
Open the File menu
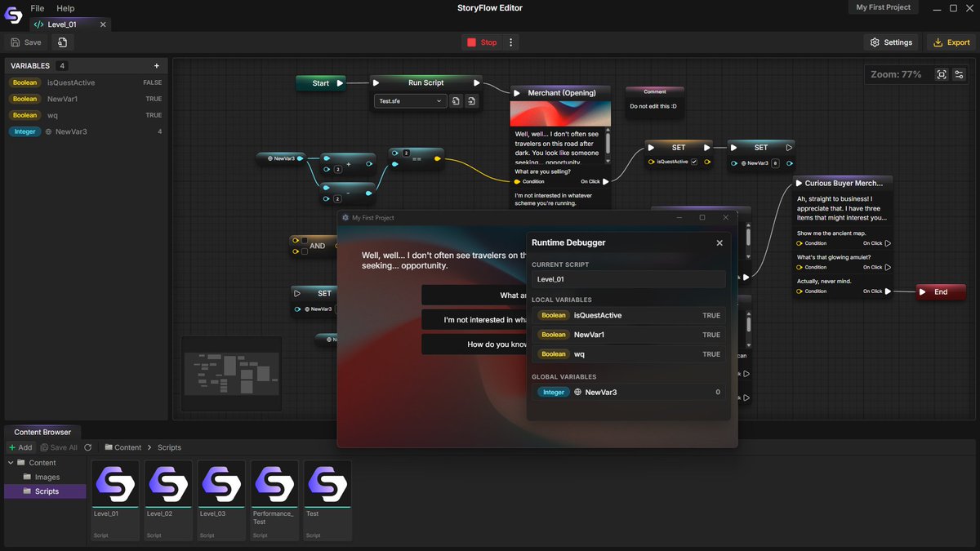(38, 8)
